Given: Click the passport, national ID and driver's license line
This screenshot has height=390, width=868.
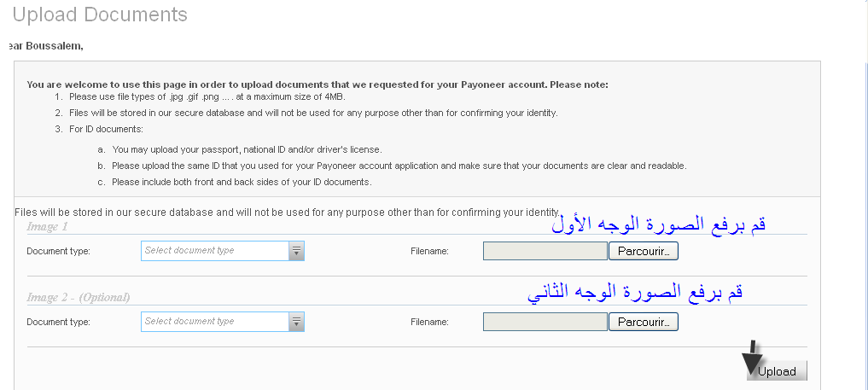Looking at the screenshot, I should tap(247, 149).
